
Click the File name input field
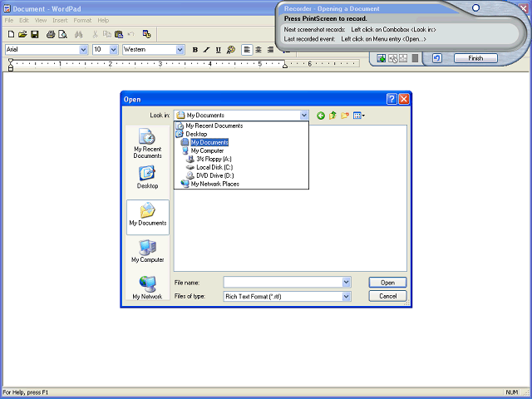point(283,282)
